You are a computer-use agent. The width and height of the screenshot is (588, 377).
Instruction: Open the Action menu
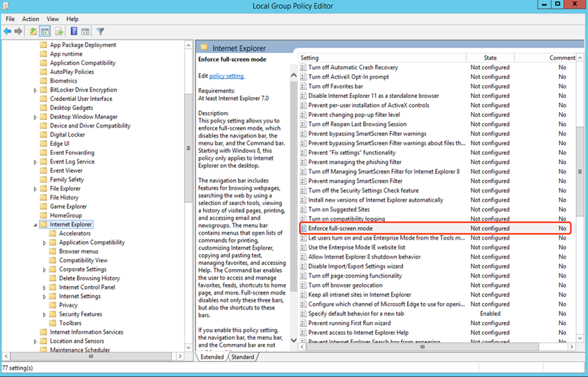click(30, 19)
